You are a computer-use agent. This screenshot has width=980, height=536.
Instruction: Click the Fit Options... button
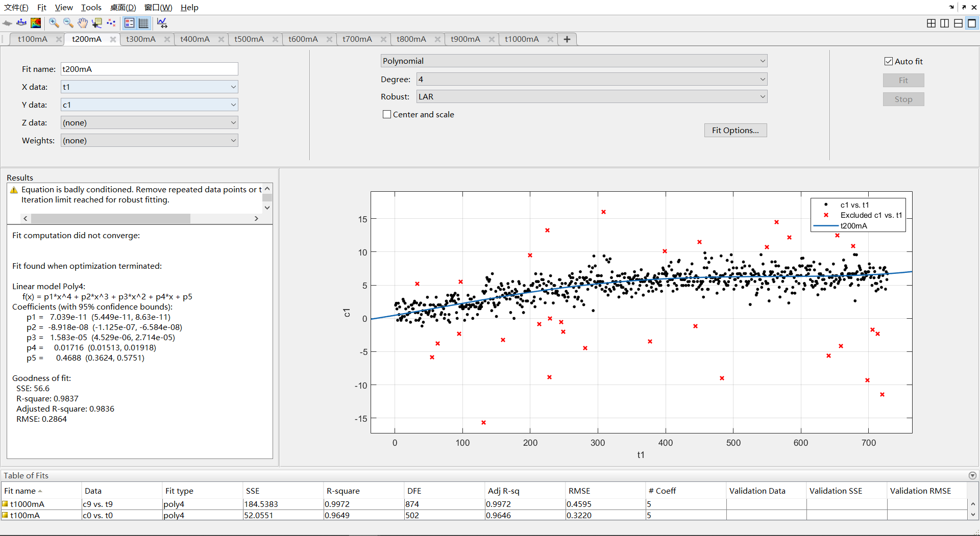click(736, 130)
